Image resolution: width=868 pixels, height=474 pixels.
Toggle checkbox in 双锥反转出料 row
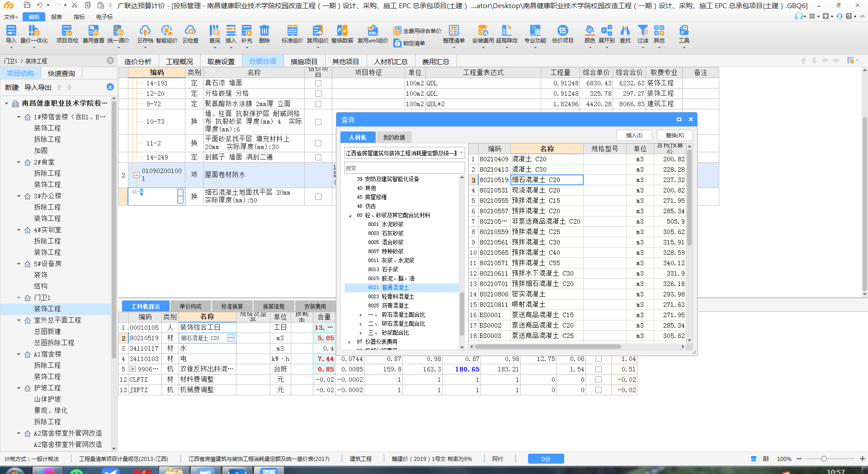click(599, 369)
